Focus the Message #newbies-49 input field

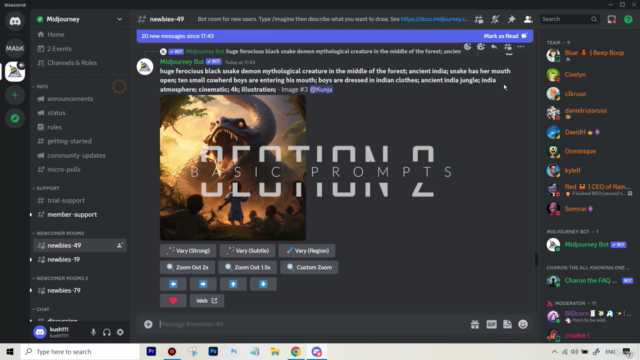point(310,324)
